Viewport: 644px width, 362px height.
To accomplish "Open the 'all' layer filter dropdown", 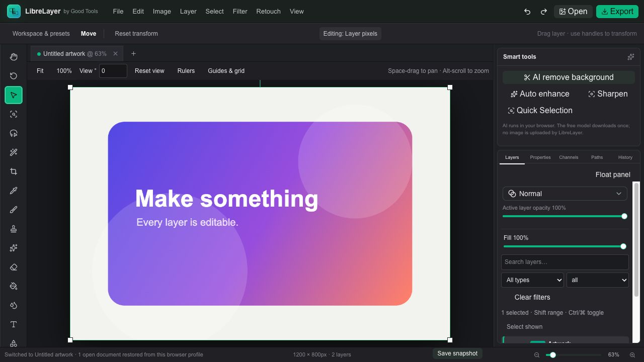I will (598, 280).
